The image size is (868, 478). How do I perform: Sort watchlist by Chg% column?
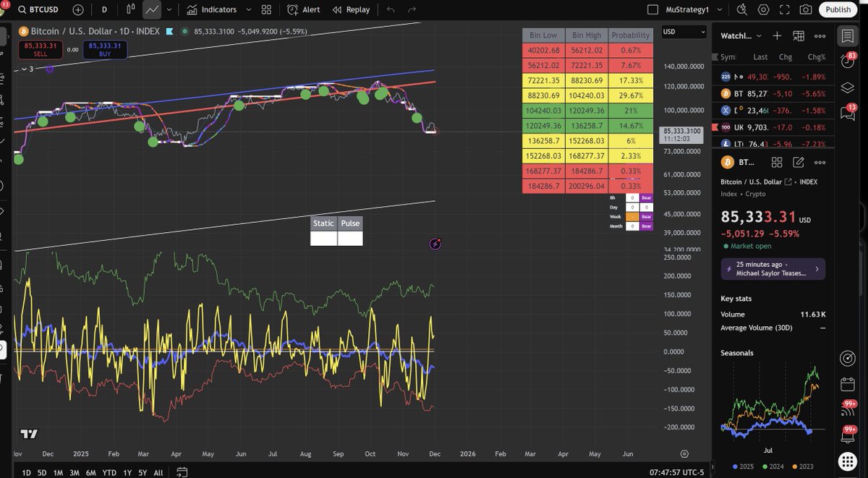point(817,56)
